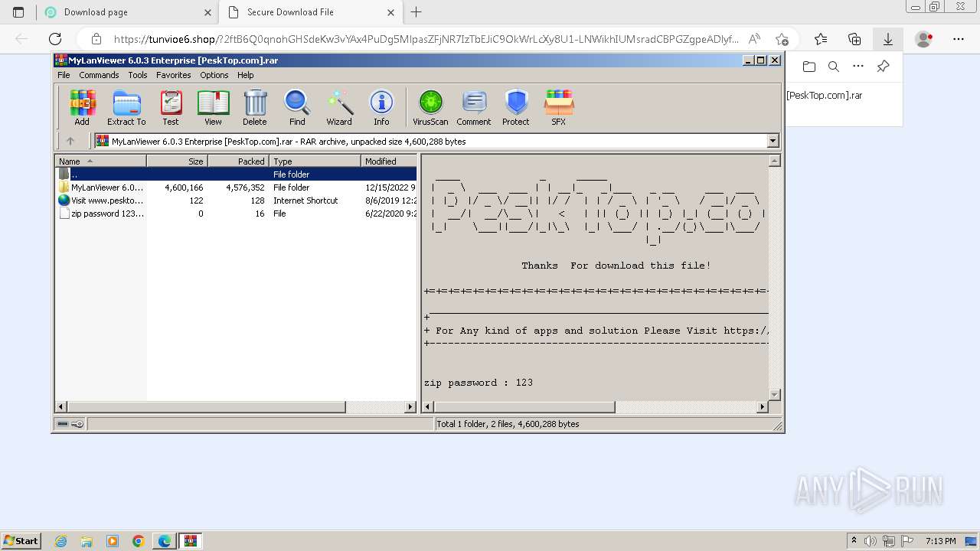The width and height of the screenshot is (980, 551).
Task: Select the MyLanViewer 6.0... folder row
Action: pyautogui.click(x=237, y=187)
